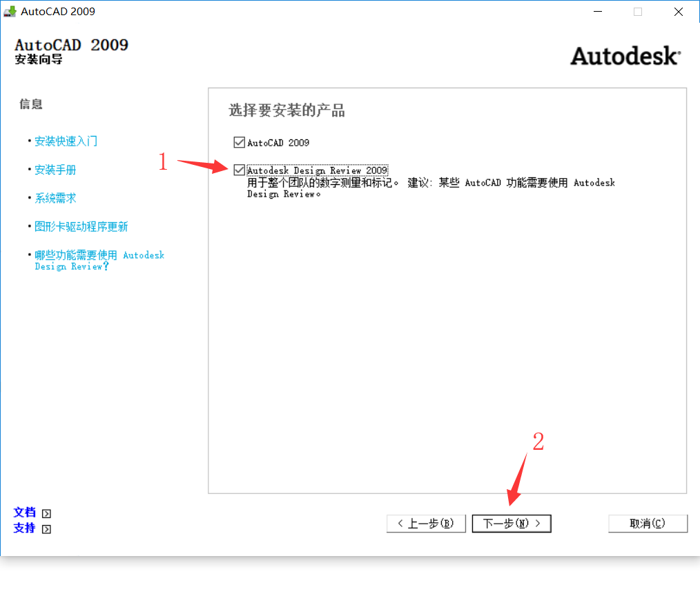Open the 安装手册 link
This screenshot has width=700, height=594.
[56, 170]
